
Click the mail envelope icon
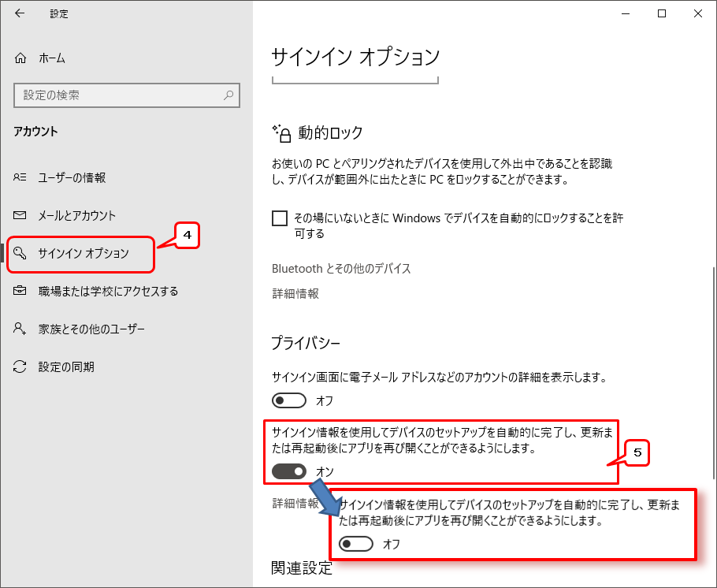(x=21, y=215)
